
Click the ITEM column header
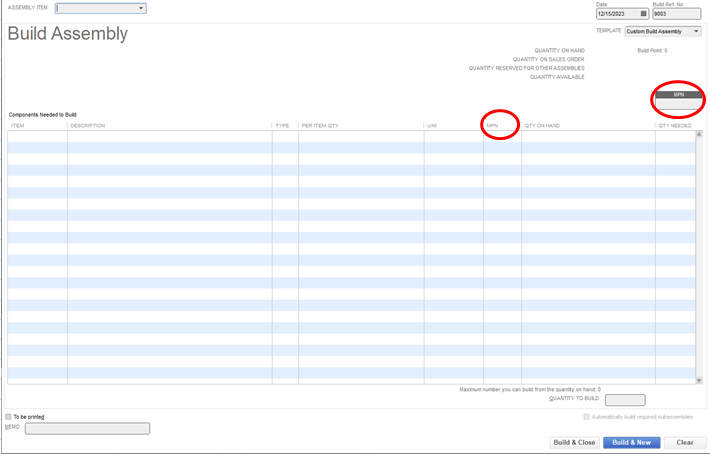(18, 125)
